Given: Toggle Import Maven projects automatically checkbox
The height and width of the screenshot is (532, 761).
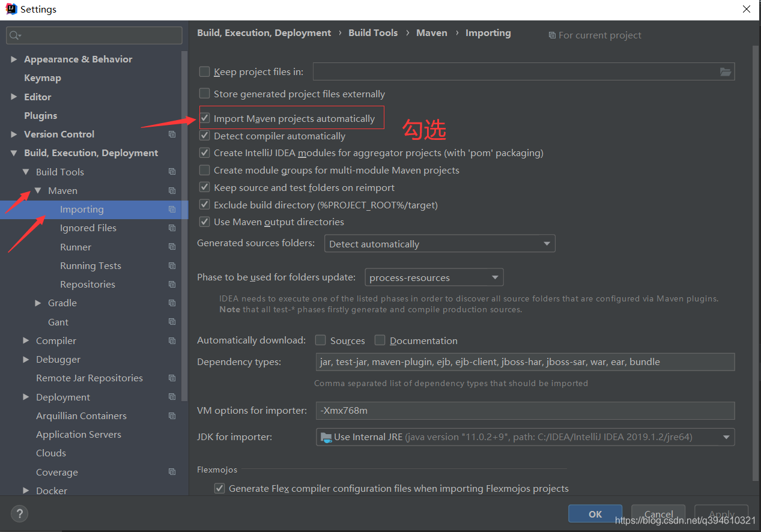Looking at the screenshot, I should [205, 118].
